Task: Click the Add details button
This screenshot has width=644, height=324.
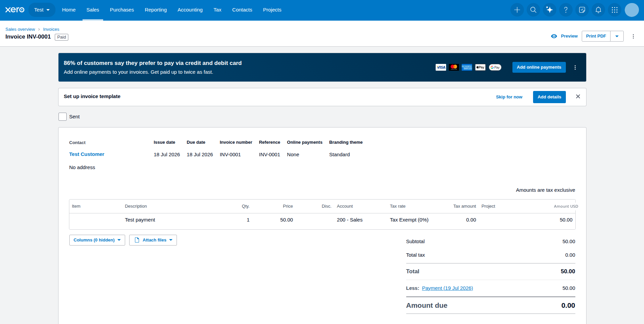Action: click(549, 97)
